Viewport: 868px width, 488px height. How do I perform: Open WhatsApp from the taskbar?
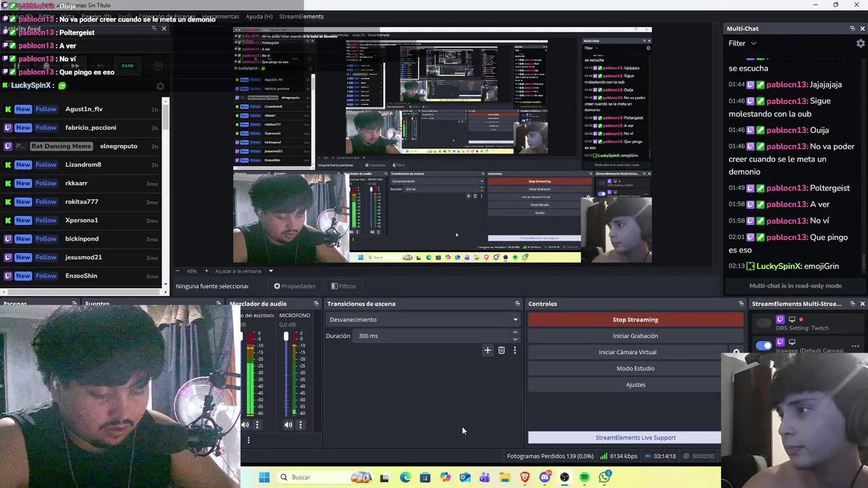coord(604,477)
